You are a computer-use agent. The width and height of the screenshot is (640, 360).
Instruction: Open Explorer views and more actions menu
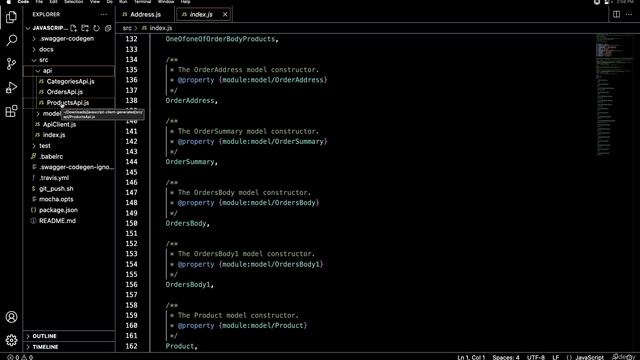104,14
